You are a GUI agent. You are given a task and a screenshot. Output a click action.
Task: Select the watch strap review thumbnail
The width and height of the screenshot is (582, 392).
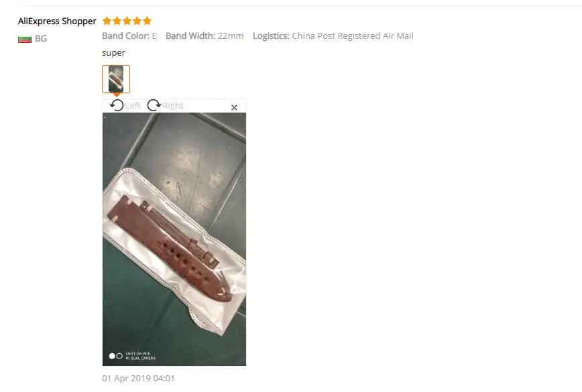click(116, 79)
